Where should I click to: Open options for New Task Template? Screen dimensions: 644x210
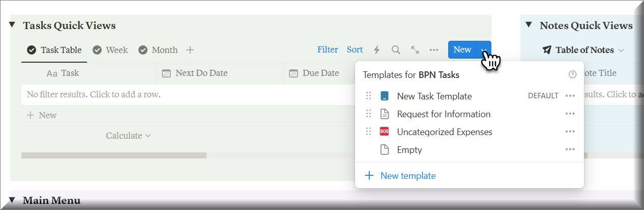[570, 96]
